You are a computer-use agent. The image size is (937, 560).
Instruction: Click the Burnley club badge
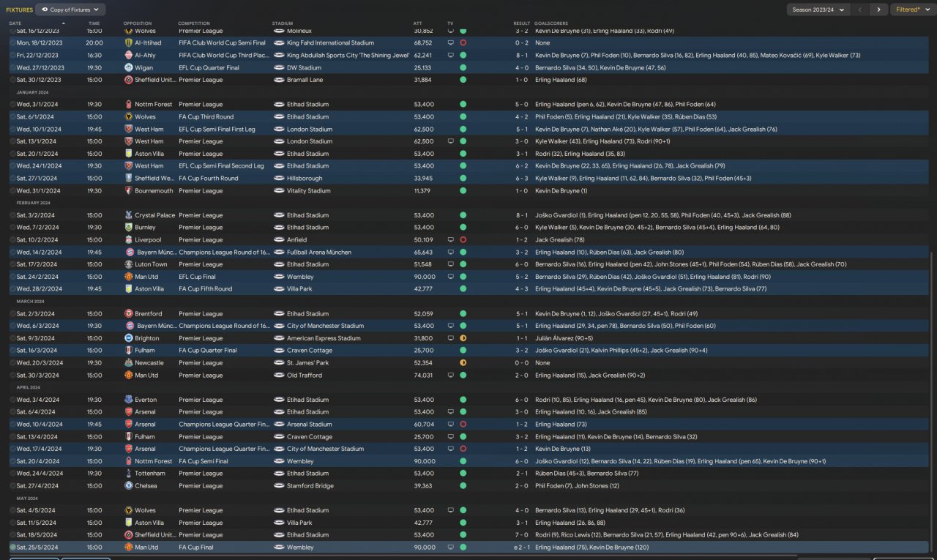tap(129, 228)
